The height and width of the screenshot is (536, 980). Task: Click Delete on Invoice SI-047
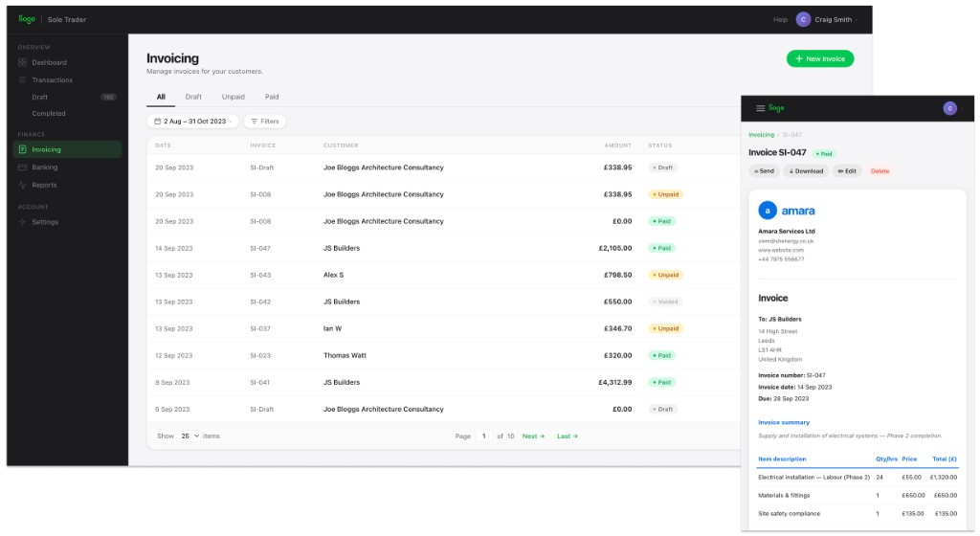pos(880,171)
